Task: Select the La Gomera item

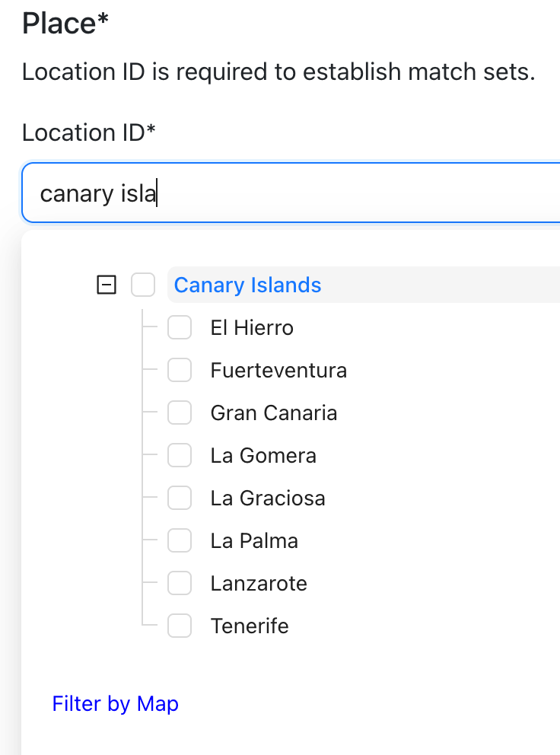Action: click(263, 456)
